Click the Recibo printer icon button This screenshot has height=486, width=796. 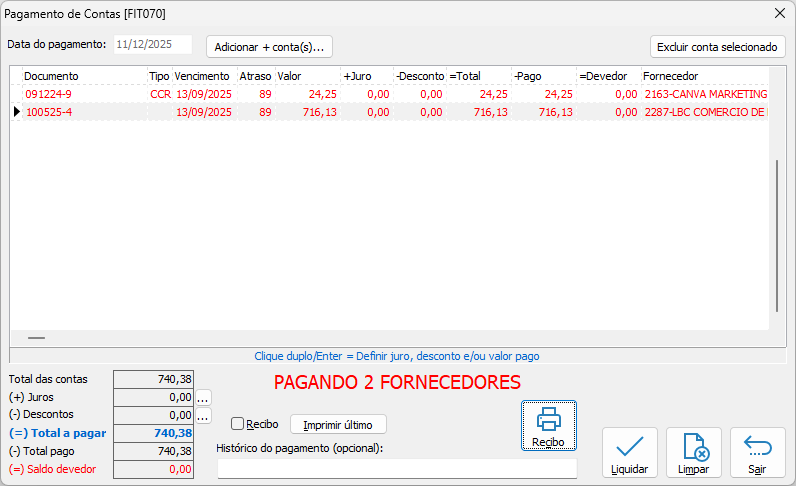pos(548,425)
